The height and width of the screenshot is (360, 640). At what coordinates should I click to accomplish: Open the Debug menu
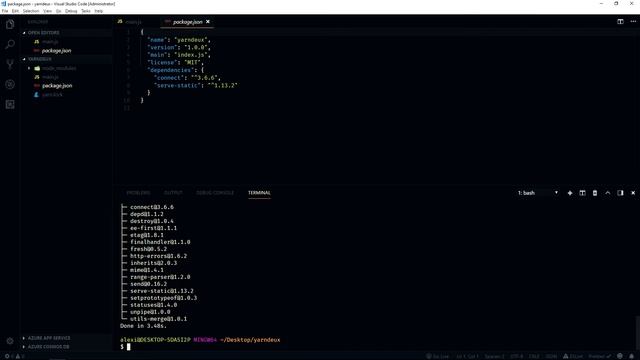71,11
